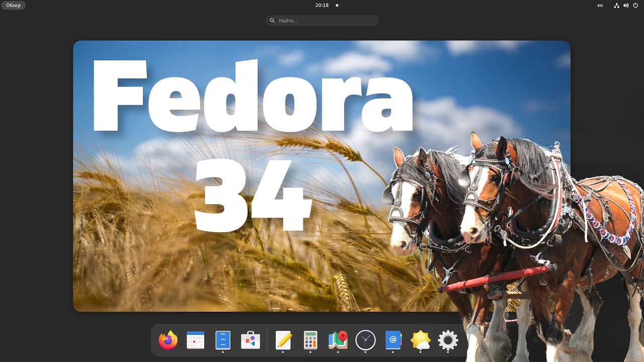Open the power menu icon
This screenshot has height=362, width=644.
pos(635,6)
